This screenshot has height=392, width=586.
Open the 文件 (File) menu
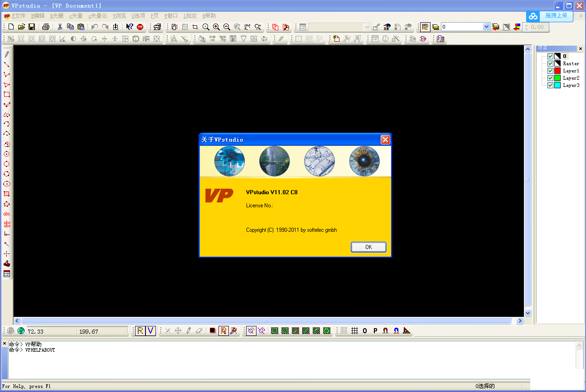tap(19, 16)
